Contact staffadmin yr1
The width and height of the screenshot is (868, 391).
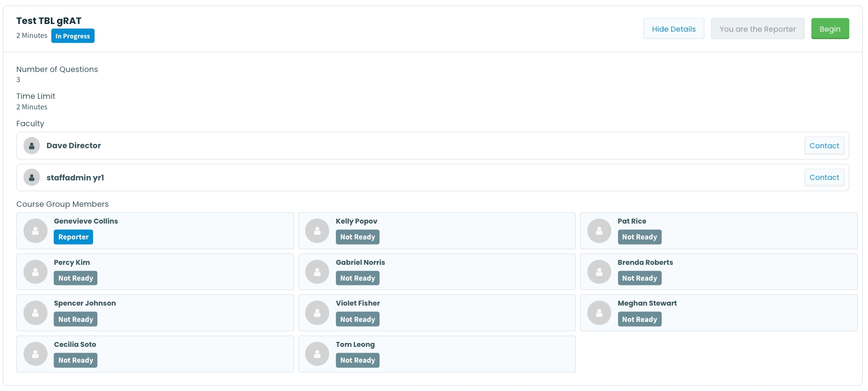point(824,178)
